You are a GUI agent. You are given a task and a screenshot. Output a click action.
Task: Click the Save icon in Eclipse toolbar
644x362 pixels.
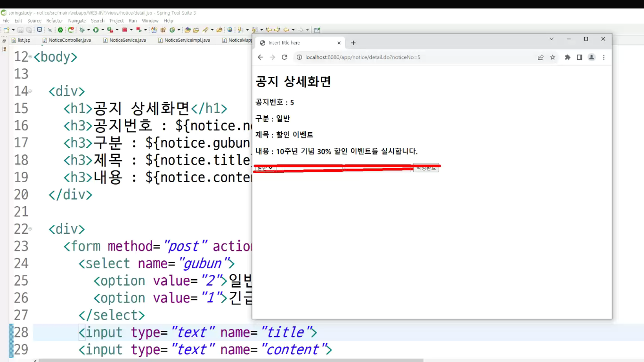coord(20,30)
